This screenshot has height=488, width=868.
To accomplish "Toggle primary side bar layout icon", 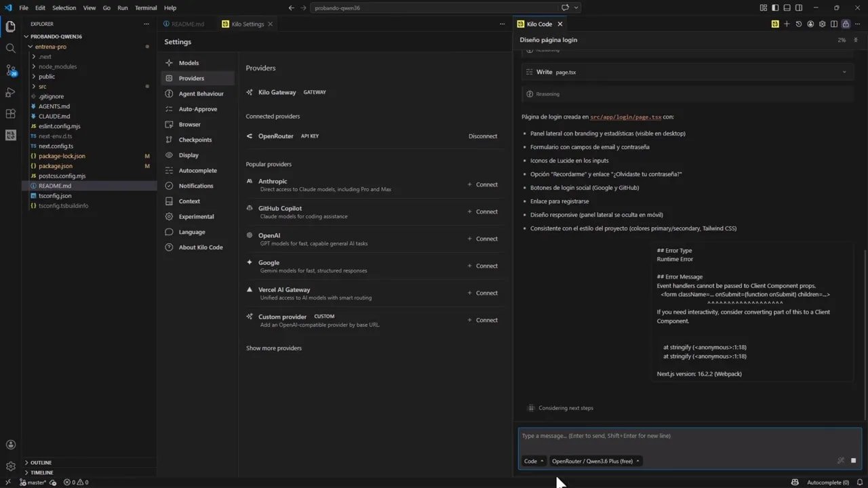I will (x=775, y=7).
